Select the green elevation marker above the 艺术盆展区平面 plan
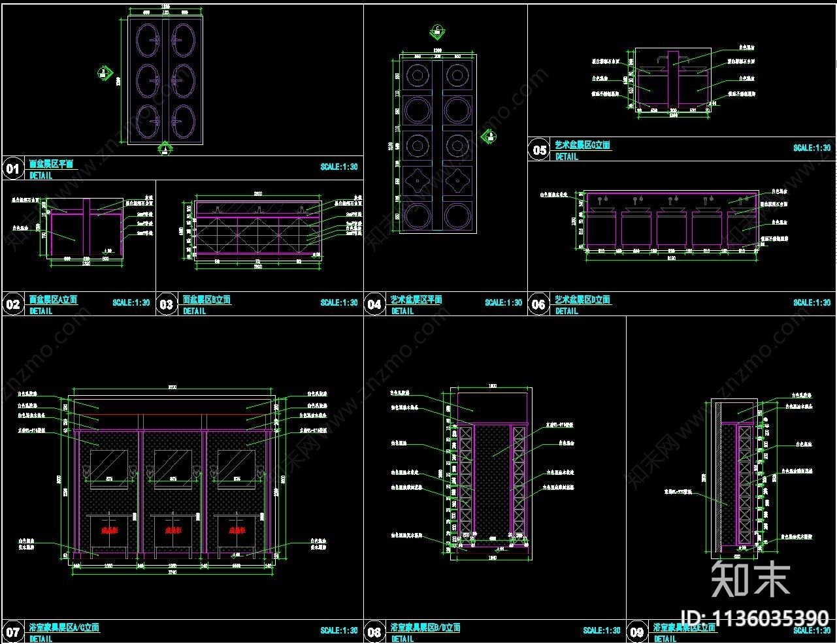 (x=437, y=31)
